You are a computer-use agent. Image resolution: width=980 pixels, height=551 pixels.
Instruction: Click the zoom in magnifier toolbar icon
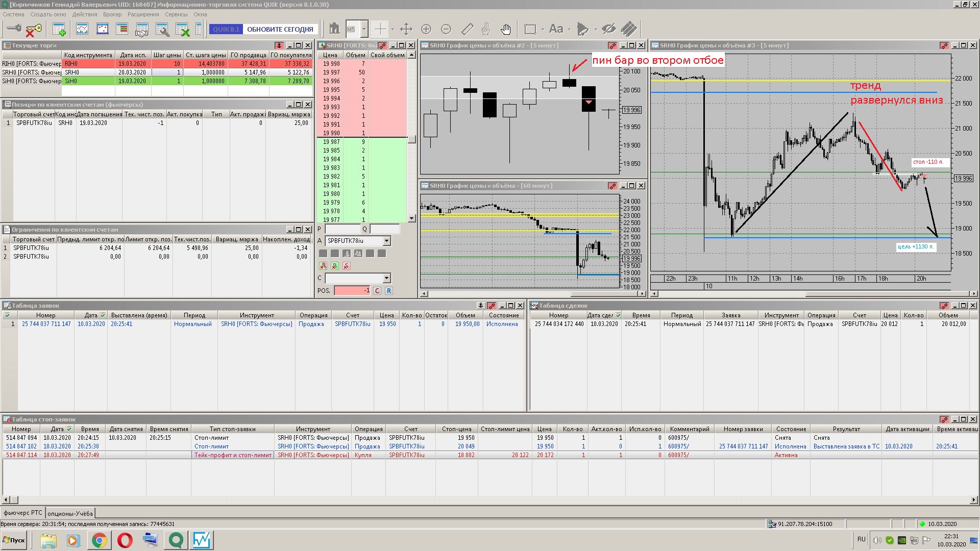(426, 29)
